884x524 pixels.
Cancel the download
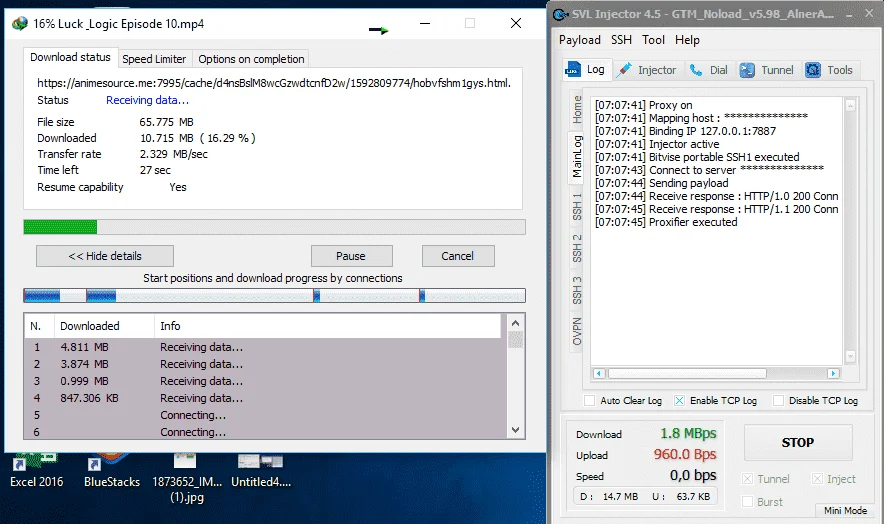click(458, 256)
